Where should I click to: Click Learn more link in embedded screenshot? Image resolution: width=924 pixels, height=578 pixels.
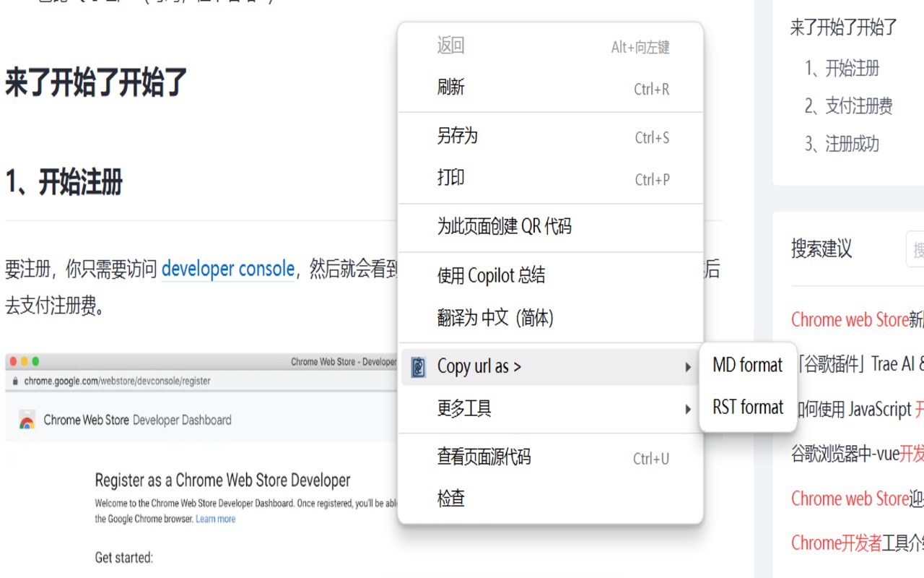(x=215, y=519)
